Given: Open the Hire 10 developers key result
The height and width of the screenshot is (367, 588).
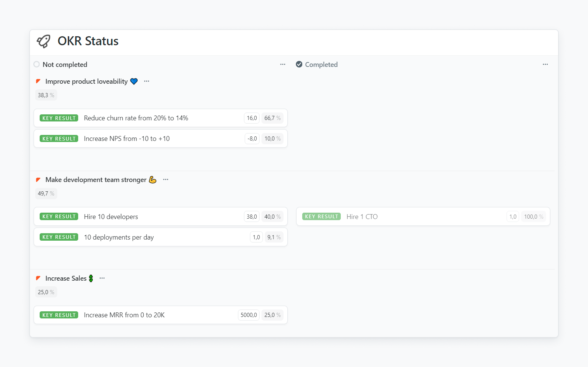Looking at the screenshot, I should pos(111,217).
